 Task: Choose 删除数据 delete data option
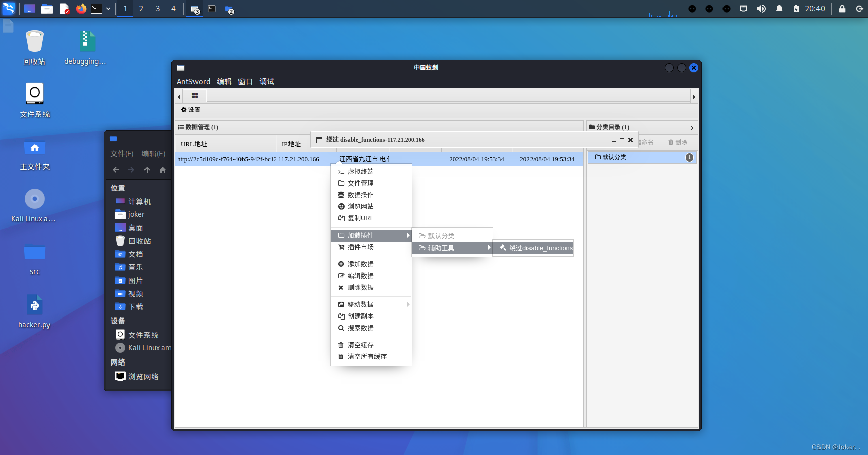pos(360,288)
